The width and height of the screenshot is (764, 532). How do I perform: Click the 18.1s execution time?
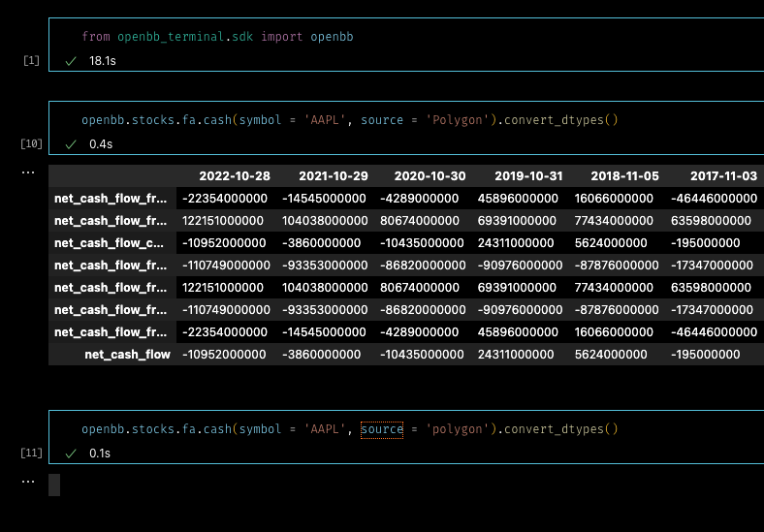(x=103, y=61)
